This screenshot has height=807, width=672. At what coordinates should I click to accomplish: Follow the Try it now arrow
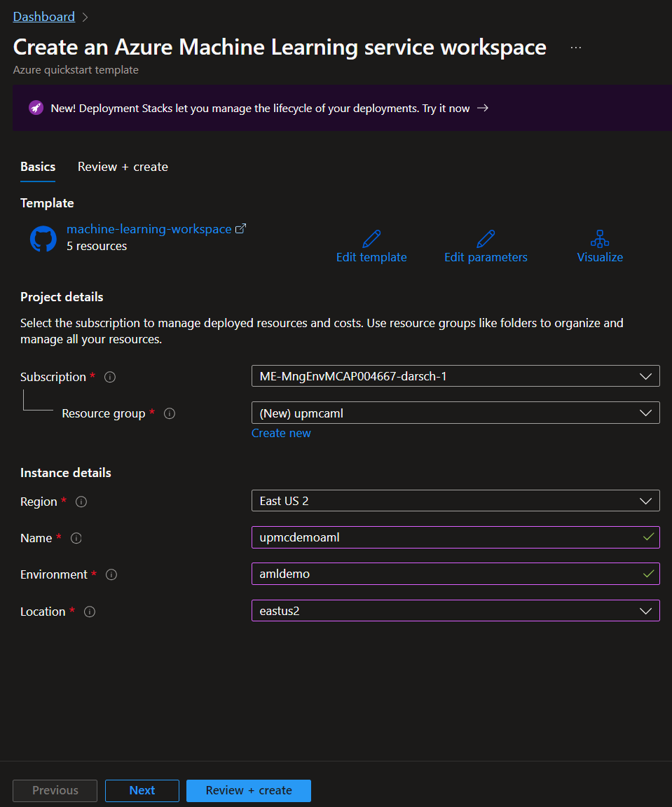click(x=483, y=108)
